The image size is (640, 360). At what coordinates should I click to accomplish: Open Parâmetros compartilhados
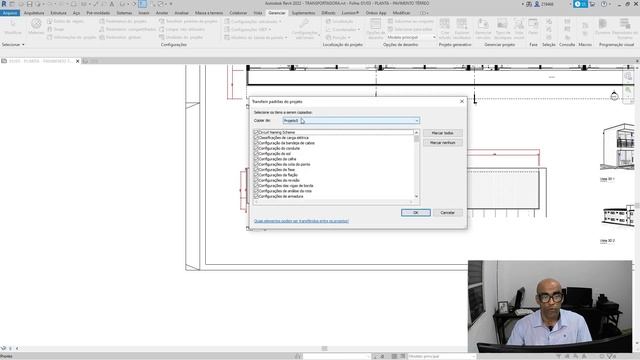[127, 29]
